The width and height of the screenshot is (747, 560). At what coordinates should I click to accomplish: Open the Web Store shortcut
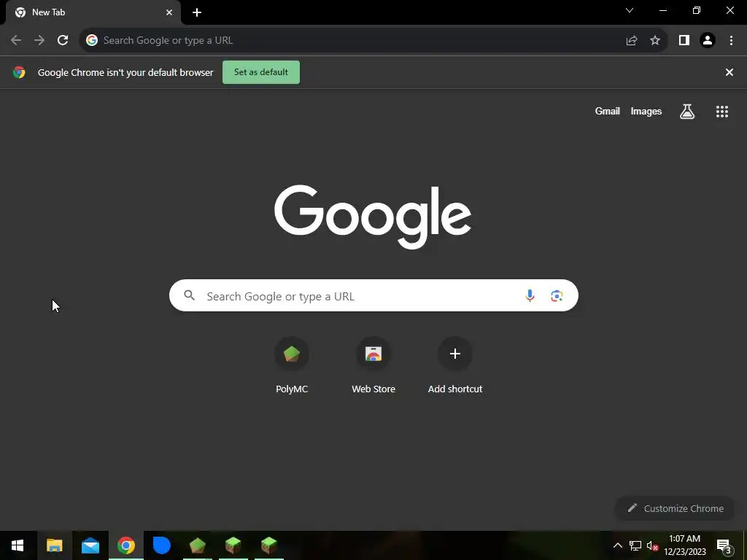click(373, 365)
